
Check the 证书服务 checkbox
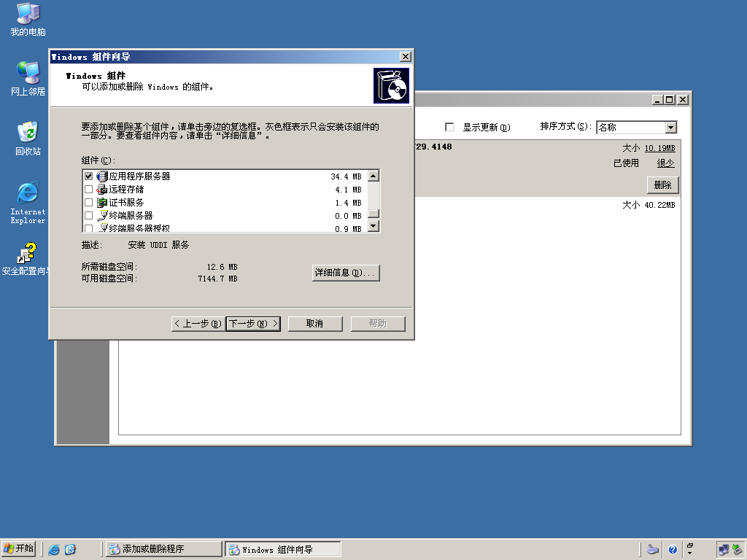point(88,203)
